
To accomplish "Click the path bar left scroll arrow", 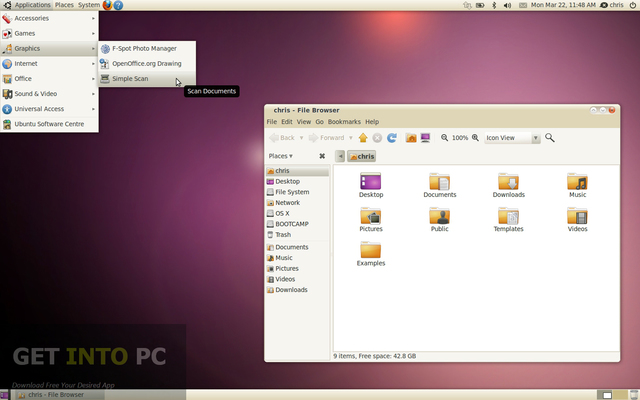I will [340, 156].
